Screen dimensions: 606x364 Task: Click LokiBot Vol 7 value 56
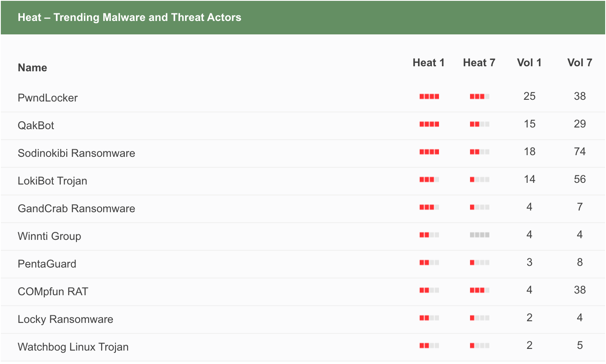coord(580,179)
